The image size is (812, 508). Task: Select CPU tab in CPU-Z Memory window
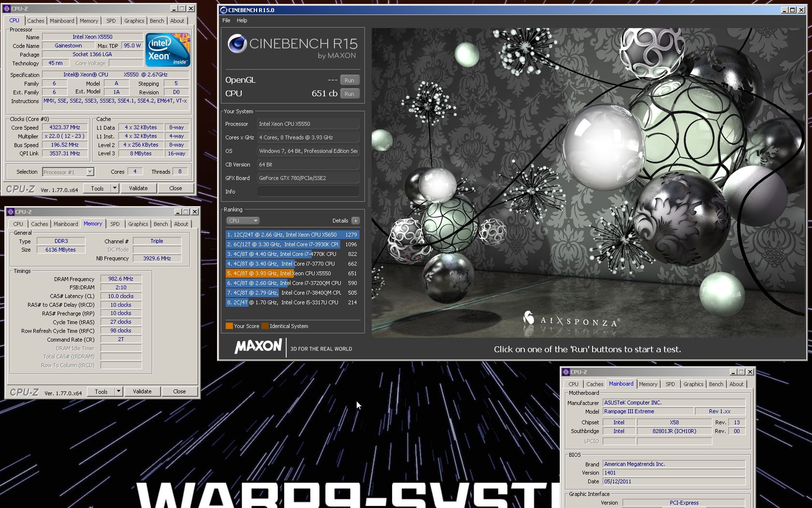tap(18, 224)
